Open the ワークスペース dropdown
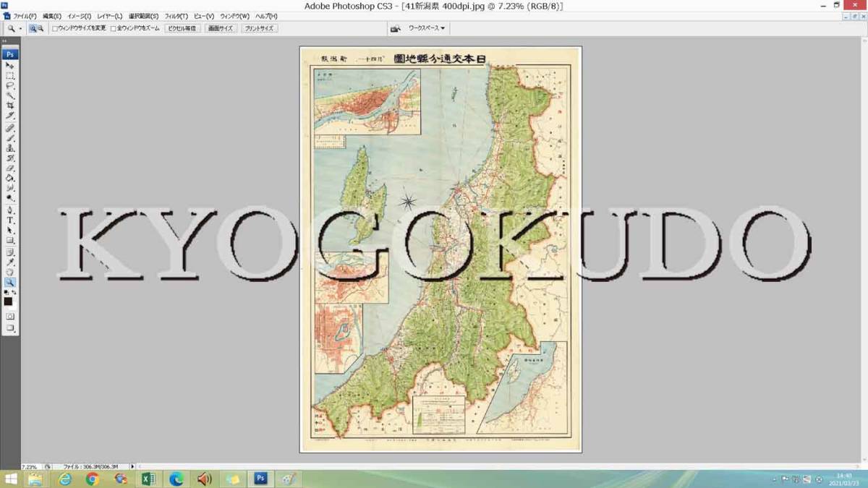Image resolution: width=868 pixels, height=488 pixels. pyautogui.click(x=426, y=29)
